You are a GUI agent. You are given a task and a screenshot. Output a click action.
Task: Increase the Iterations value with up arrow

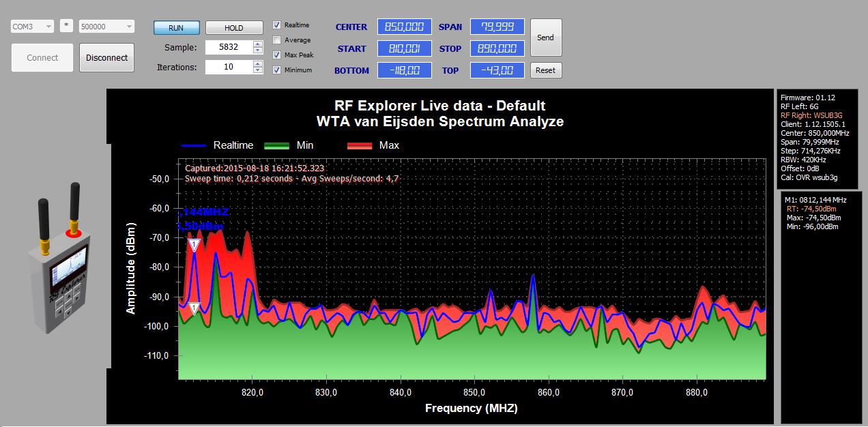(x=257, y=64)
